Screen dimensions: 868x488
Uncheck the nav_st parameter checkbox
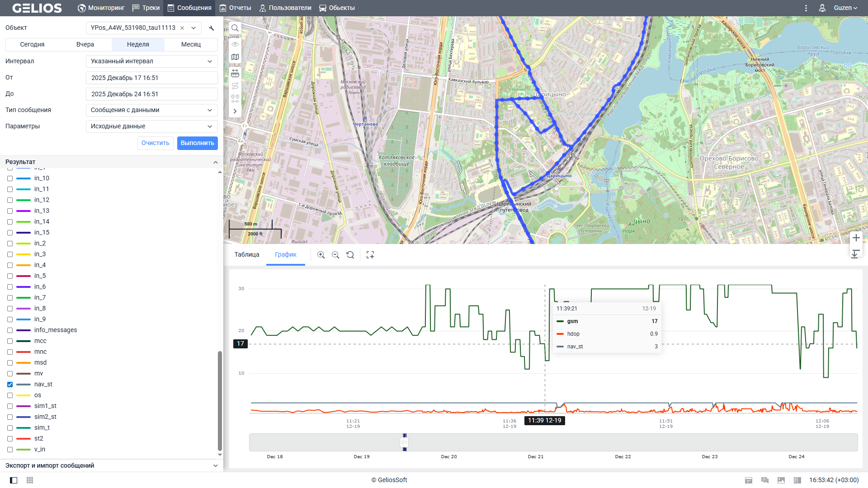(10, 385)
